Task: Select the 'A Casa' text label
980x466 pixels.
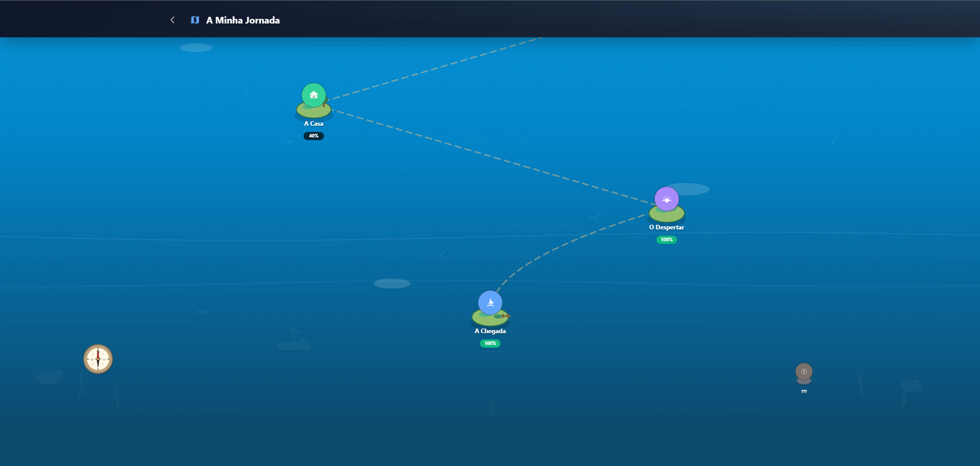Action: pos(314,124)
